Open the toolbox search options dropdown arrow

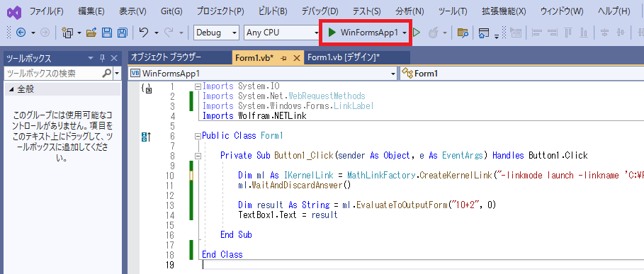(x=117, y=74)
